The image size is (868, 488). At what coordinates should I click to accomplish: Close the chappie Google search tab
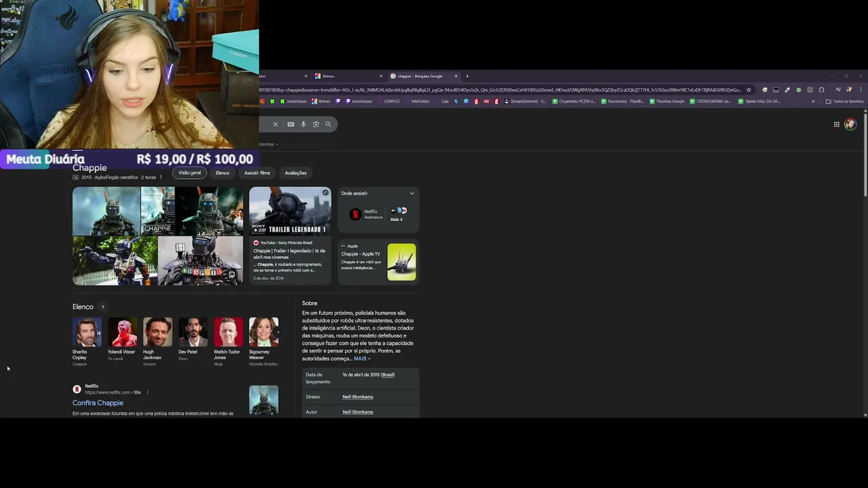click(456, 76)
